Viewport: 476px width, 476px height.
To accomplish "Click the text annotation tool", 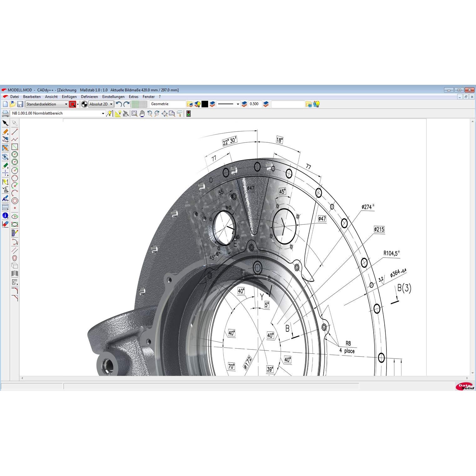I will [x=5, y=198].
